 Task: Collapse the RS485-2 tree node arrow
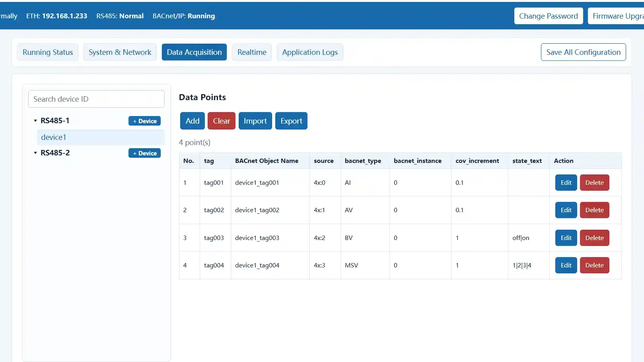tap(35, 153)
